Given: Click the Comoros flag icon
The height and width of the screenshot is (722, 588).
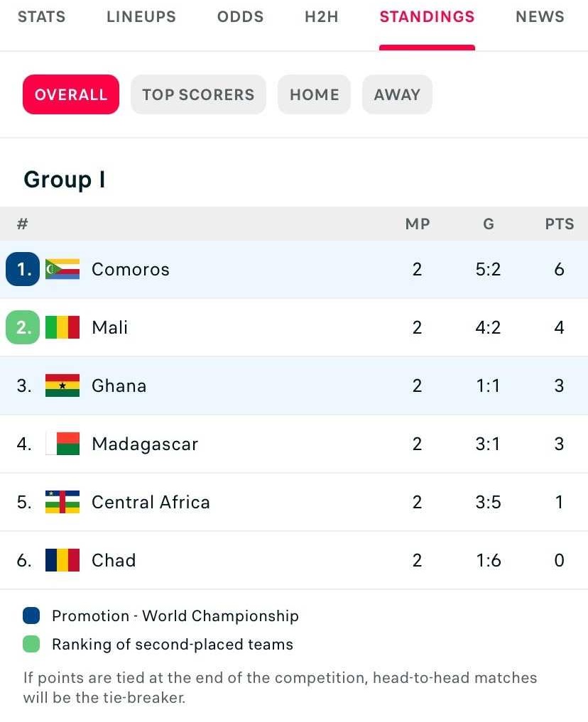Looking at the screenshot, I should pos(62,269).
